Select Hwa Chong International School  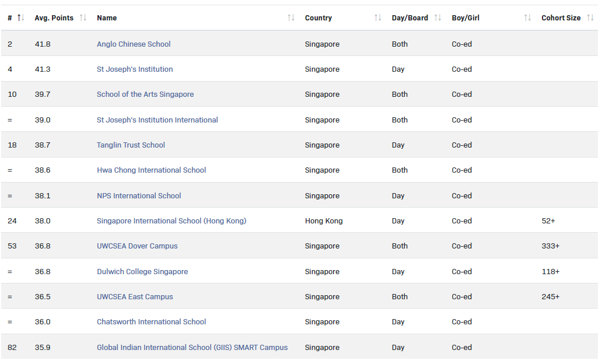151,170
